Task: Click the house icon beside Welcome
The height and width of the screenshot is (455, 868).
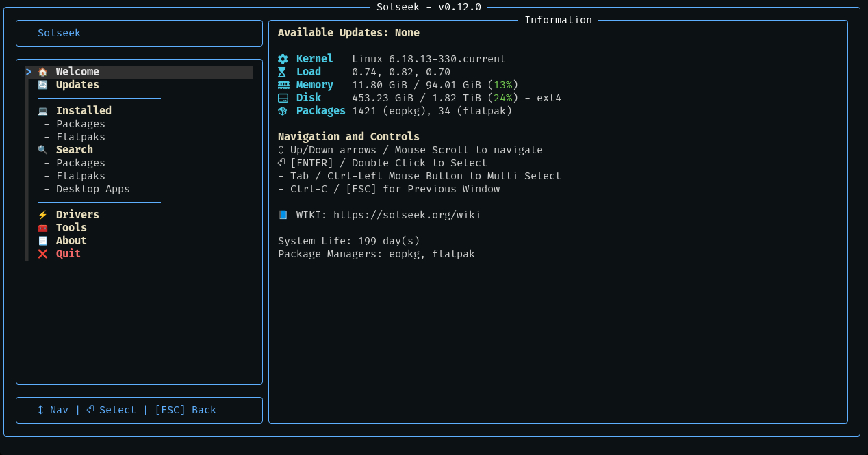Action: [42, 72]
